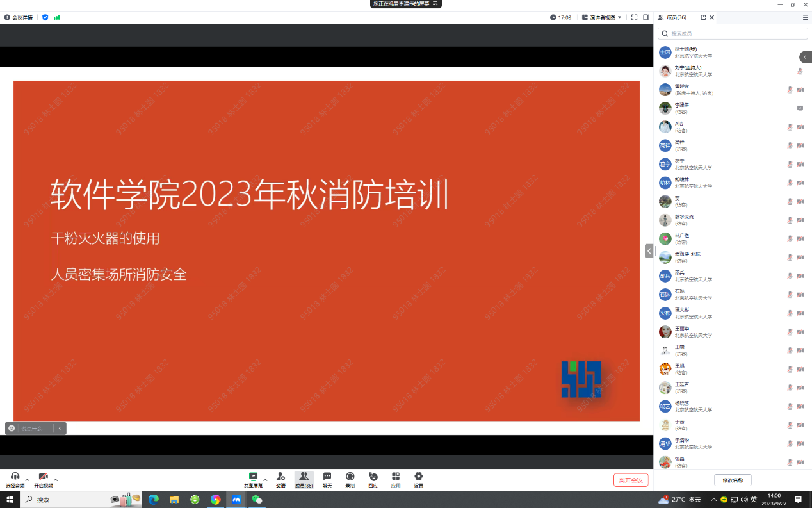Collapse members panel with left-edge chevron
812x508 pixels.
coord(649,251)
